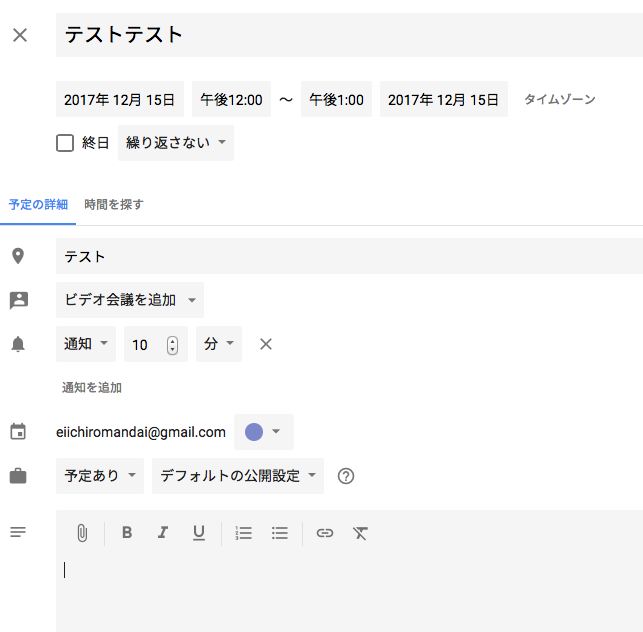The width and height of the screenshot is (643, 632).
Task: Click the insert link icon
Action: click(325, 533)
